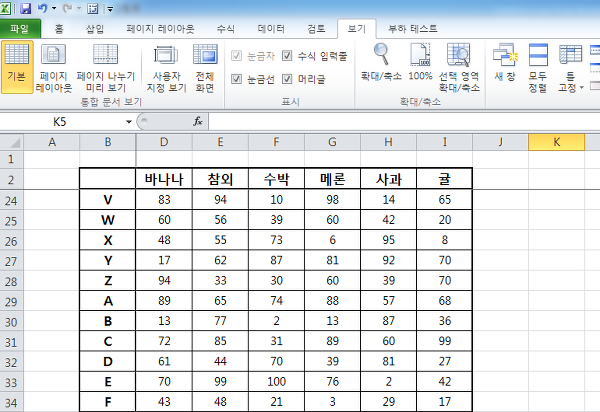
Task: Switch to the 데이터 tab
Action: tap(271, 29)
